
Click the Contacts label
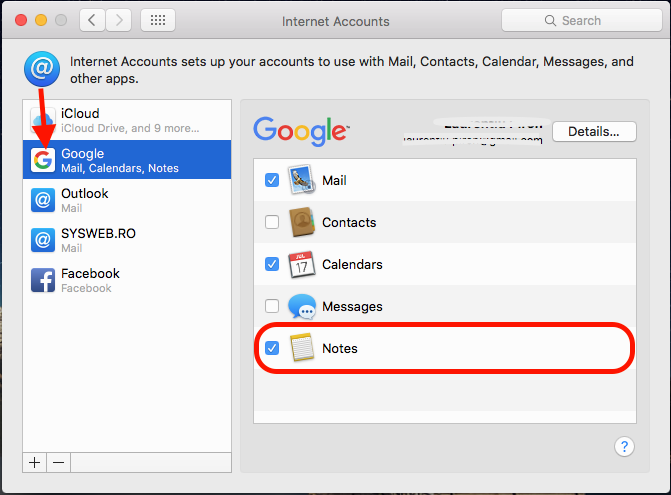click(x=349, y=222)
